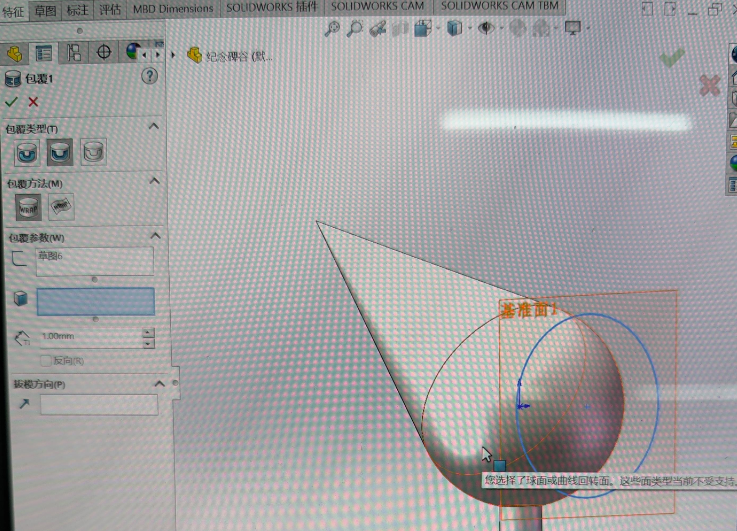This screenshot has width=737, height=531.
Task: Collapse the 包覆方法 section
Action: click(x=154, y=181)
